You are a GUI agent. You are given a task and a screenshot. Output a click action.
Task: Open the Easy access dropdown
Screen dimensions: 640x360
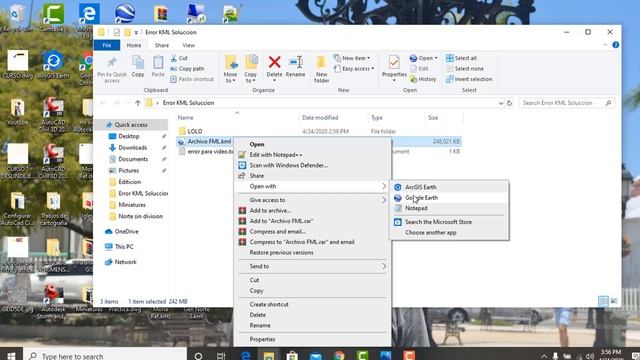[354, 69]
